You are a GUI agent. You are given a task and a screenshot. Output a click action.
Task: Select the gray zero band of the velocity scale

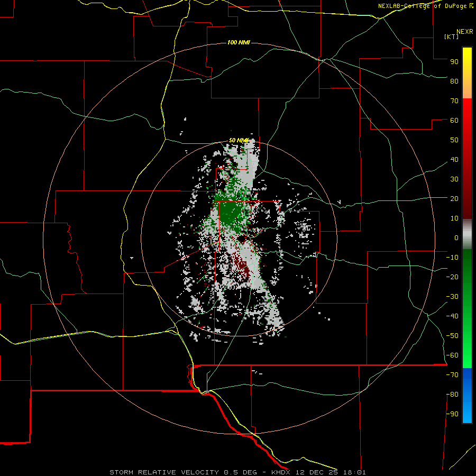[x=467, y=234]
